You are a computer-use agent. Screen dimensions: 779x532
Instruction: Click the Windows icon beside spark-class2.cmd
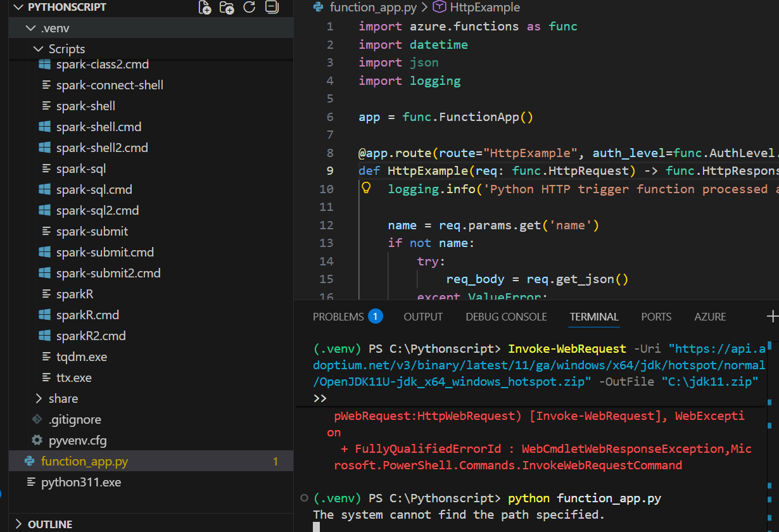click(x=44, y=64)
